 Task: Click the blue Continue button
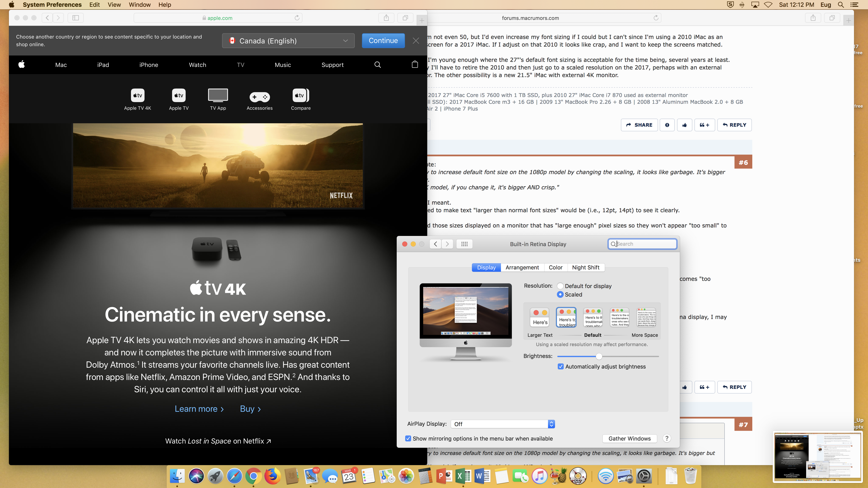pos(383,41)
